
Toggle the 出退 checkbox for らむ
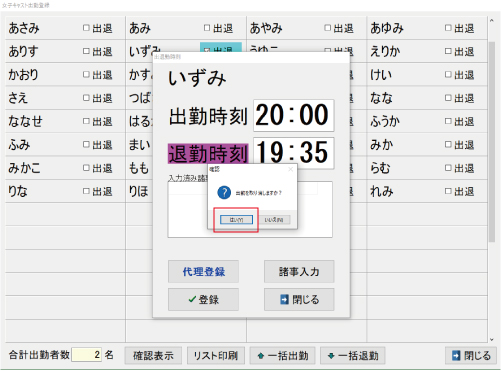pyautogui.click(x=448, y=168)
